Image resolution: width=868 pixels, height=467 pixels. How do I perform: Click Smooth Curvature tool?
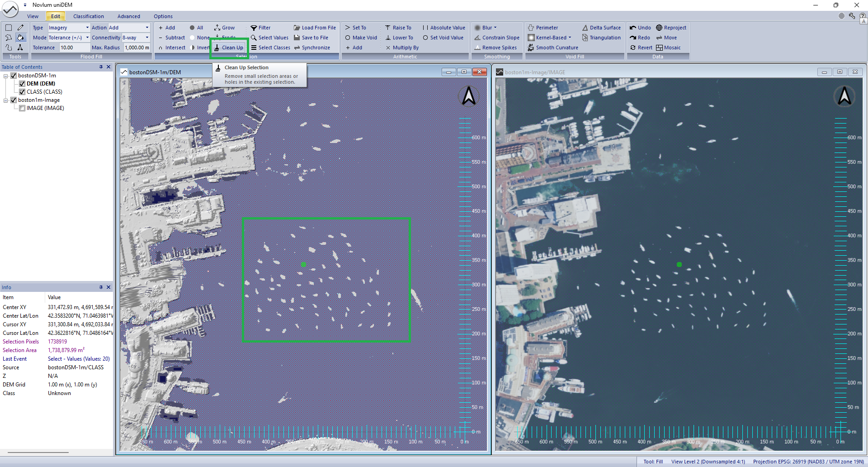pos(552,48)
